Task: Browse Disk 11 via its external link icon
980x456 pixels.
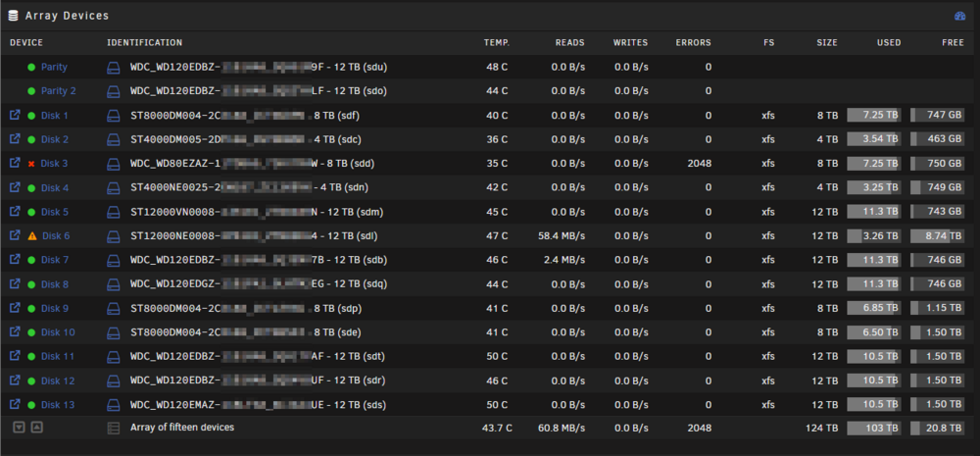Action: click(15, 355)
